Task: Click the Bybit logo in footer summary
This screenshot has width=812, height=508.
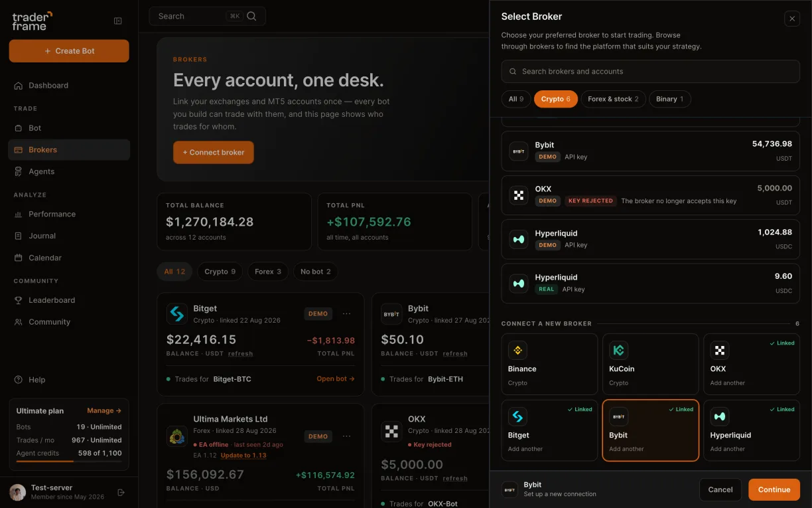Action: pos(509,489)
